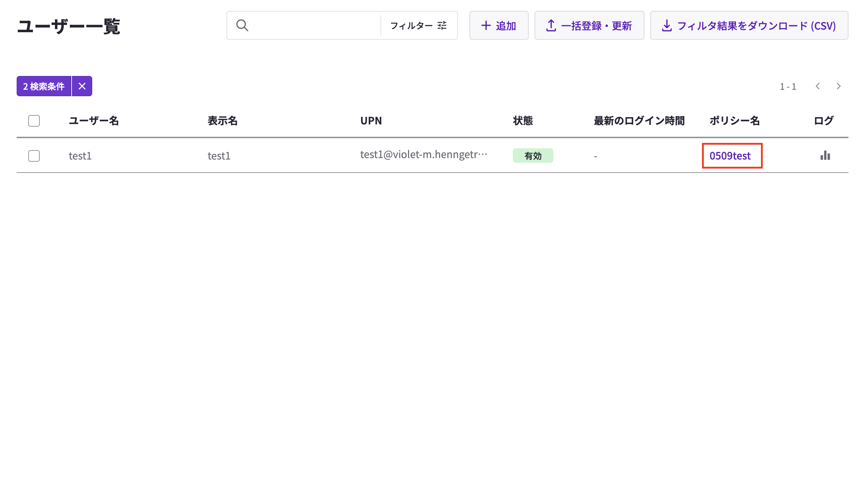Open the フィルター filter options
The width and height of the screenshot is (868, 484).
pyautogui.click(x=418, y=25)
